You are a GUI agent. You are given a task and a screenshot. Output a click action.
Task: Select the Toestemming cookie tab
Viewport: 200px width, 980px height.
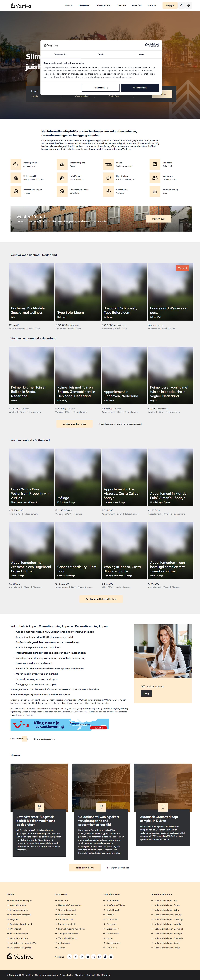[61, 54]
